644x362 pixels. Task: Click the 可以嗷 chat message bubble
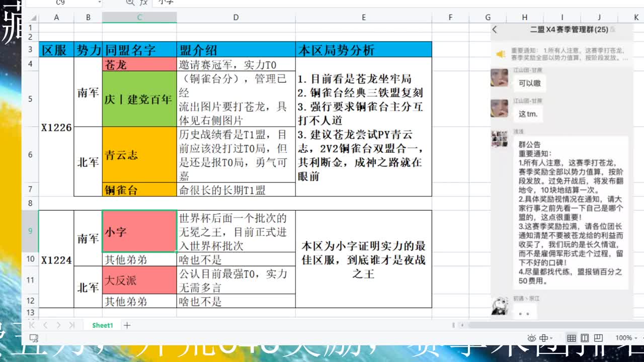coord(529,83)
